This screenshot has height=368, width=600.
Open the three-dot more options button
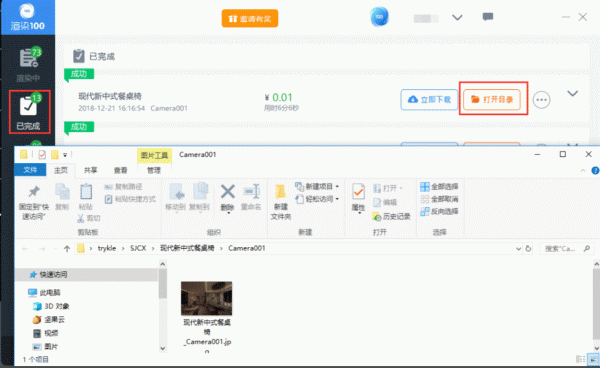tap(541, 100)
